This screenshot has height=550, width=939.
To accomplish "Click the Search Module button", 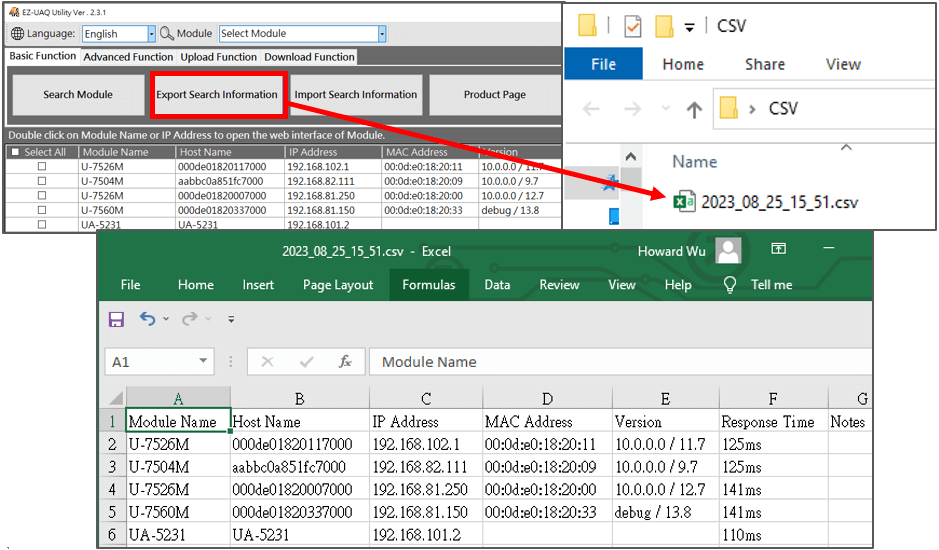I will pos(78,95).
